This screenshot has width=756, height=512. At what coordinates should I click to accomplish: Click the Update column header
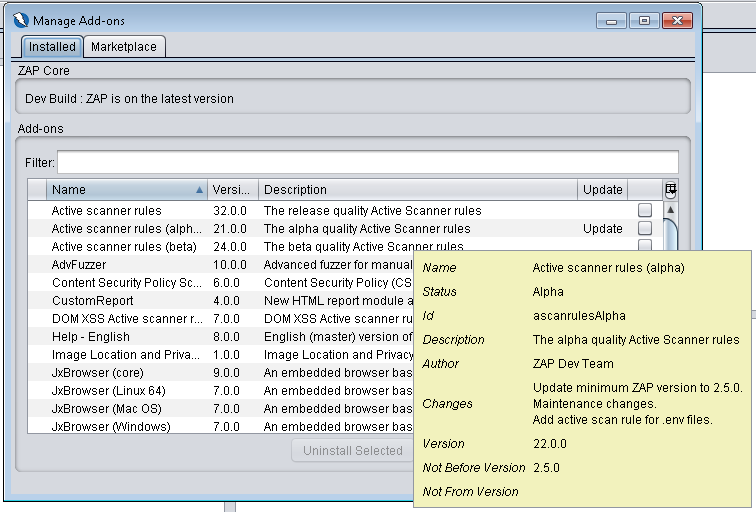click(603, 190)
